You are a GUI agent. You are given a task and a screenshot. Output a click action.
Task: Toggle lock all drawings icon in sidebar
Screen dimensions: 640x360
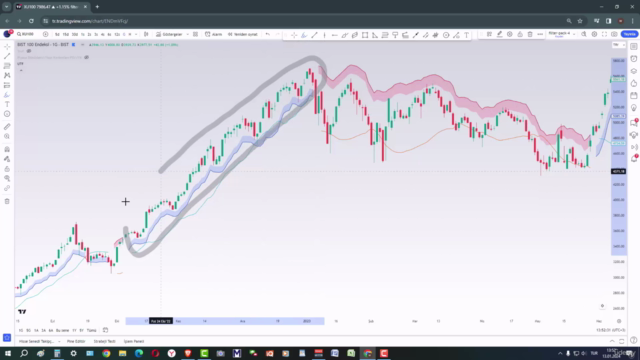[7, 169]
